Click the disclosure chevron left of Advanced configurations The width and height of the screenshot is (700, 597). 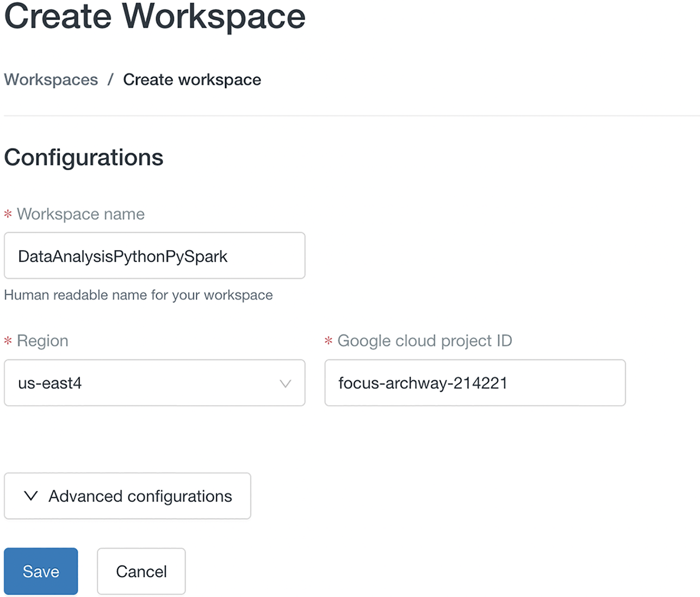pos(30,495)
